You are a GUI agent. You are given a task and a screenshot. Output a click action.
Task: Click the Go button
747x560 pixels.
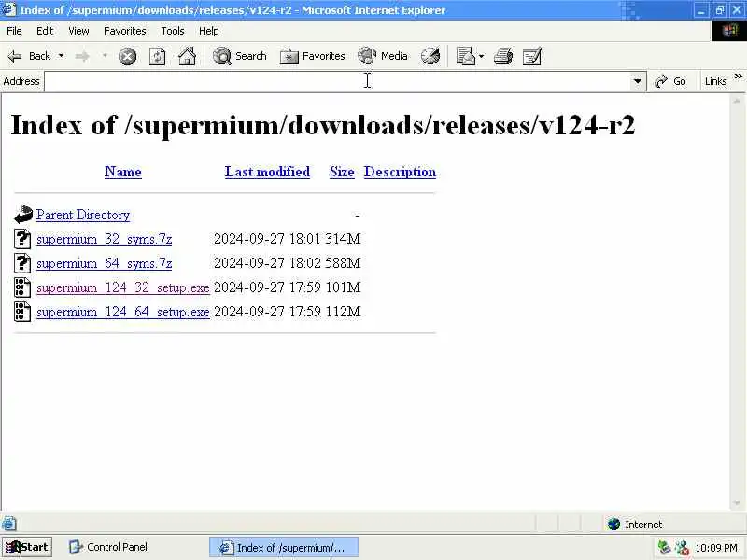point(670,81)
